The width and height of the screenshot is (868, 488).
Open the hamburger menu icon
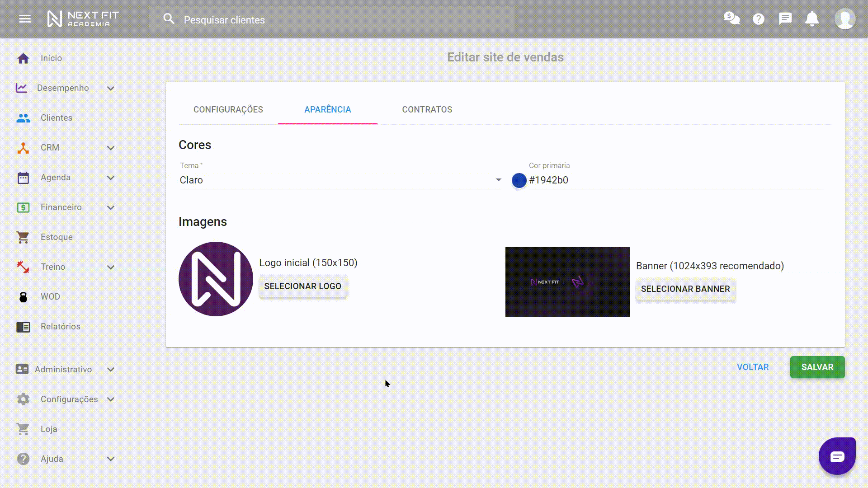pyautogui.click(x=25, y=19)
